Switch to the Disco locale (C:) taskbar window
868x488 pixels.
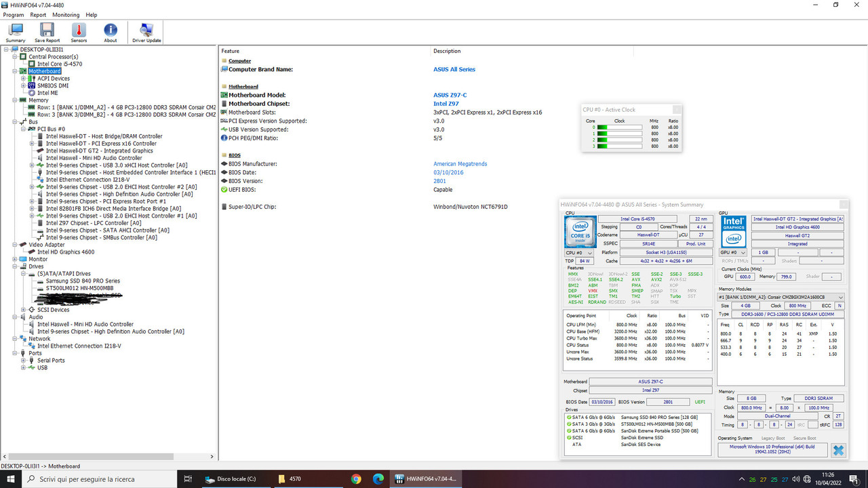pyautogui.click(x=235, y=479)
